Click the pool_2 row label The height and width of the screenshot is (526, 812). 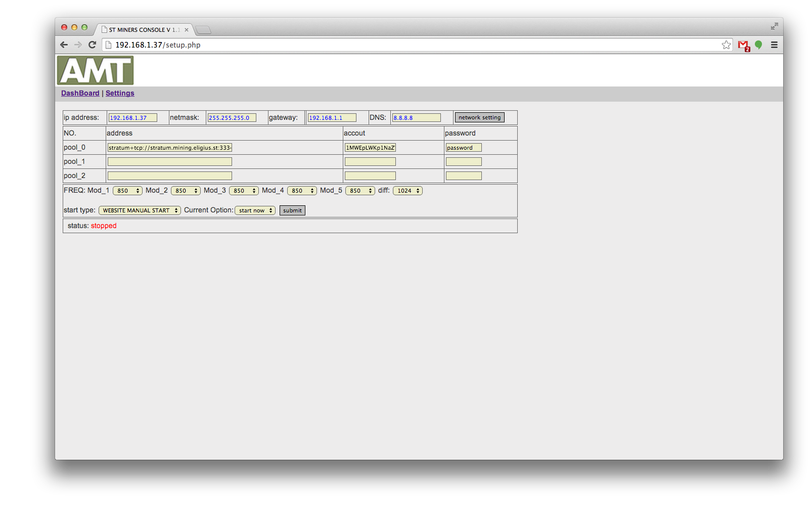click(x=74, y=176)
